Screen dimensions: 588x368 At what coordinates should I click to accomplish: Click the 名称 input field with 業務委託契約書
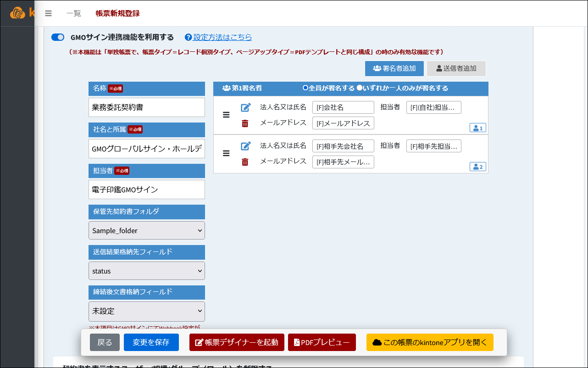pyautogui.click(x=147, y=107)
